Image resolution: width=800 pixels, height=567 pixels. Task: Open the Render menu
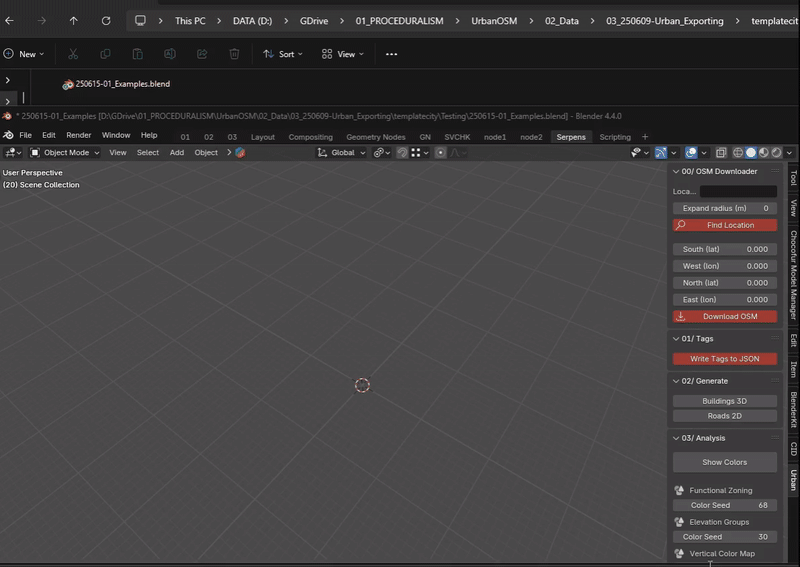click(x=79, y=135)
